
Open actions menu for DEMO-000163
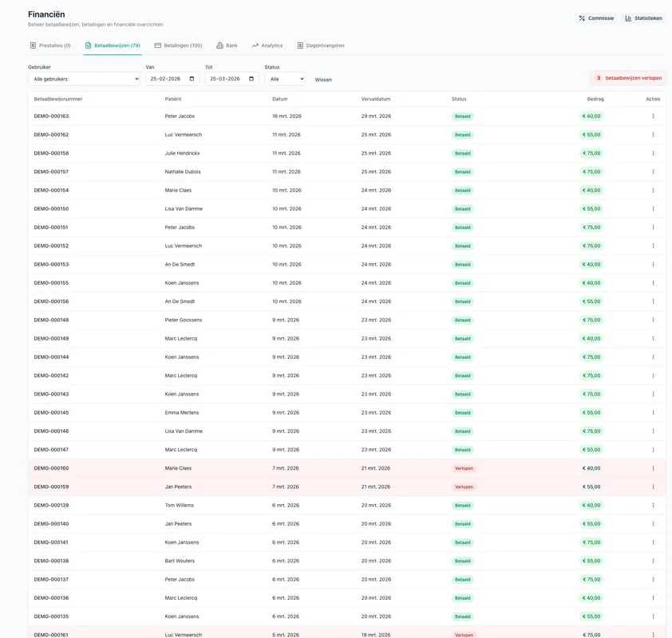tap(653, 116)
